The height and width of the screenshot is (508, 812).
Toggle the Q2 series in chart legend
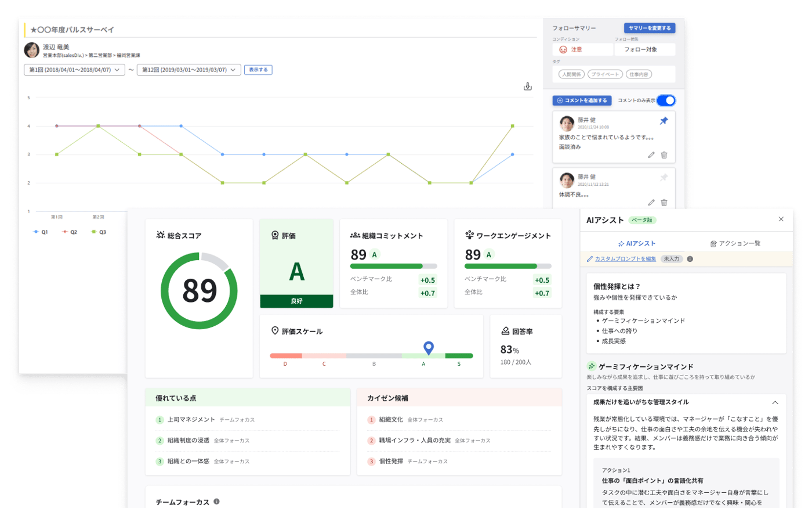[70, 232]
